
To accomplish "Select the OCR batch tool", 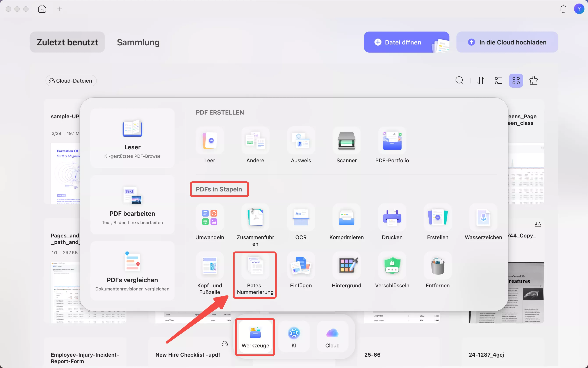I will click(x=301, y=218).
